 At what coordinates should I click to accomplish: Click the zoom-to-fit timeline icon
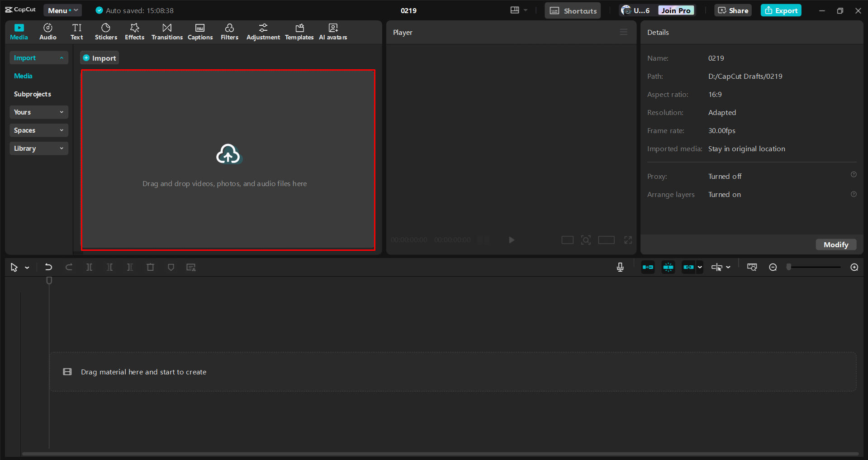(x=752, y=267)
